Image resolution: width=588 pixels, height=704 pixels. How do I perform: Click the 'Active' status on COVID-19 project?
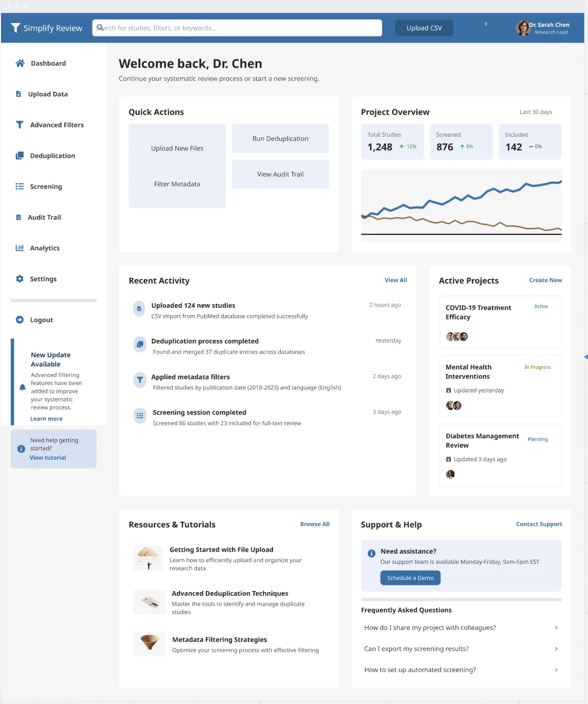pyautogui.click(x=541, y=306)
